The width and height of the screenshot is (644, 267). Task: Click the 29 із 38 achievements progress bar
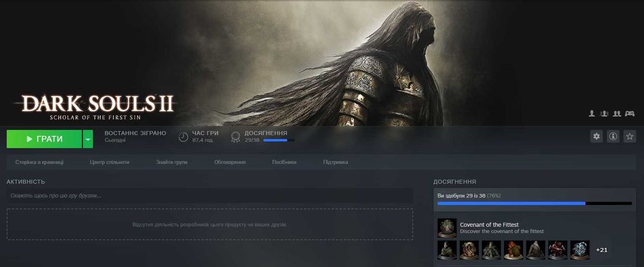coord(535,203)
